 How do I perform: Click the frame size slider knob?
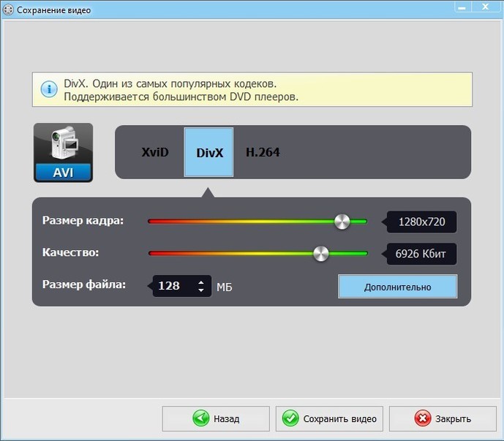click(x=342, y=222)
